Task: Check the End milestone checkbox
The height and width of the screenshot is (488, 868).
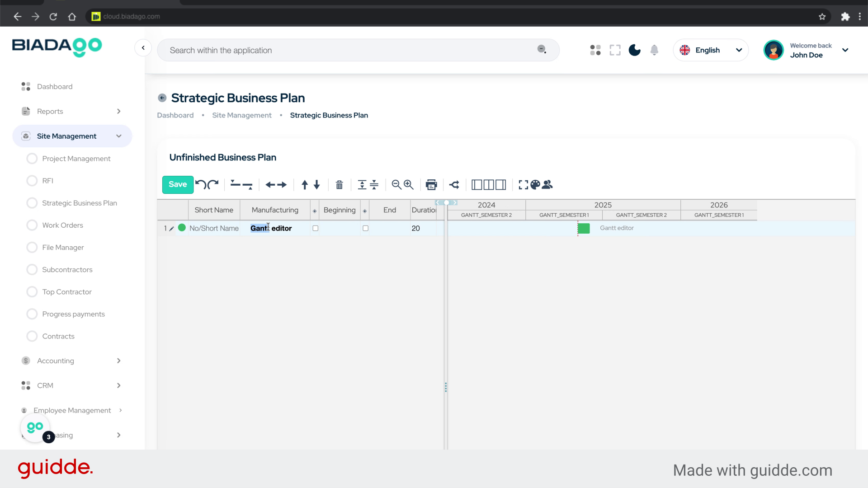Action: pos(365,228)
